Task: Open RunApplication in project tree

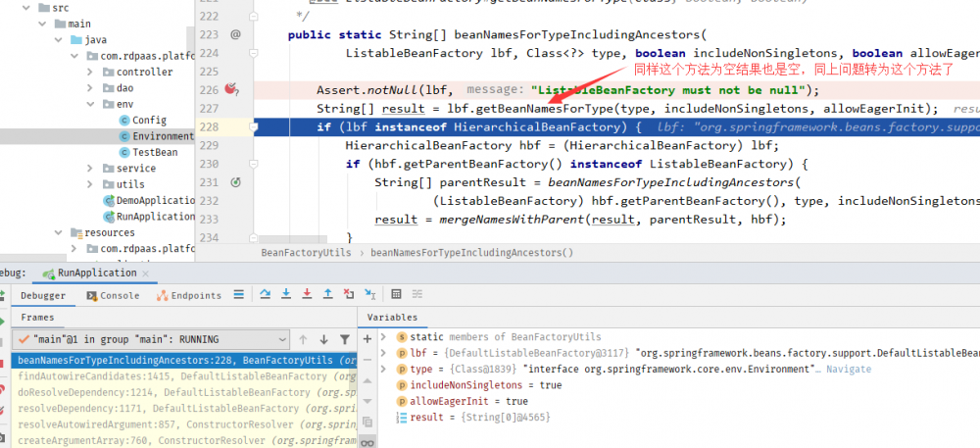Action: [149, 217]
